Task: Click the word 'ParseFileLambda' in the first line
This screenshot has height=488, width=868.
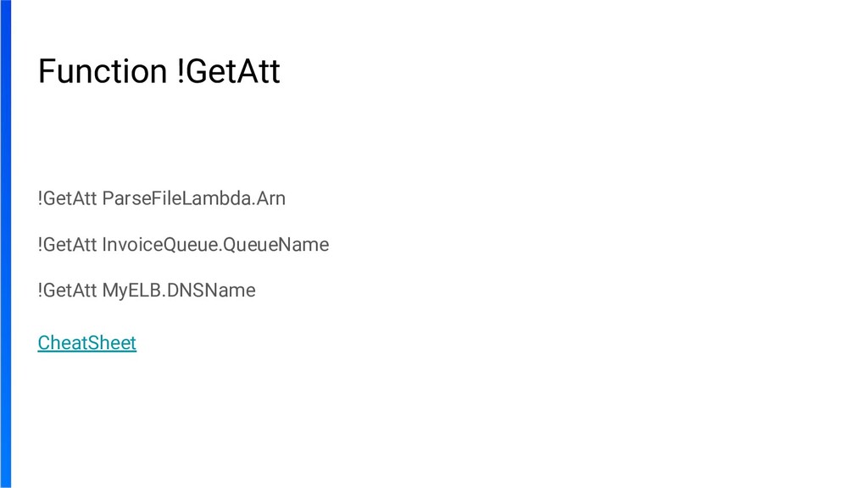Action: (x=169, y=199)
